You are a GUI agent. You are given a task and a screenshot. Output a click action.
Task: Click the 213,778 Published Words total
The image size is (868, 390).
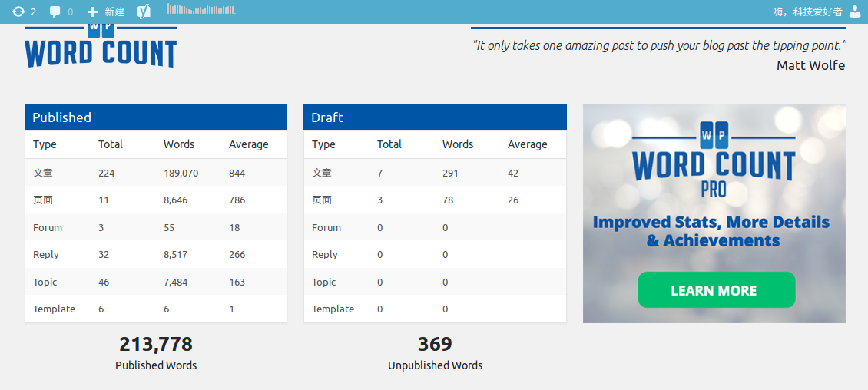click(156, 344)
